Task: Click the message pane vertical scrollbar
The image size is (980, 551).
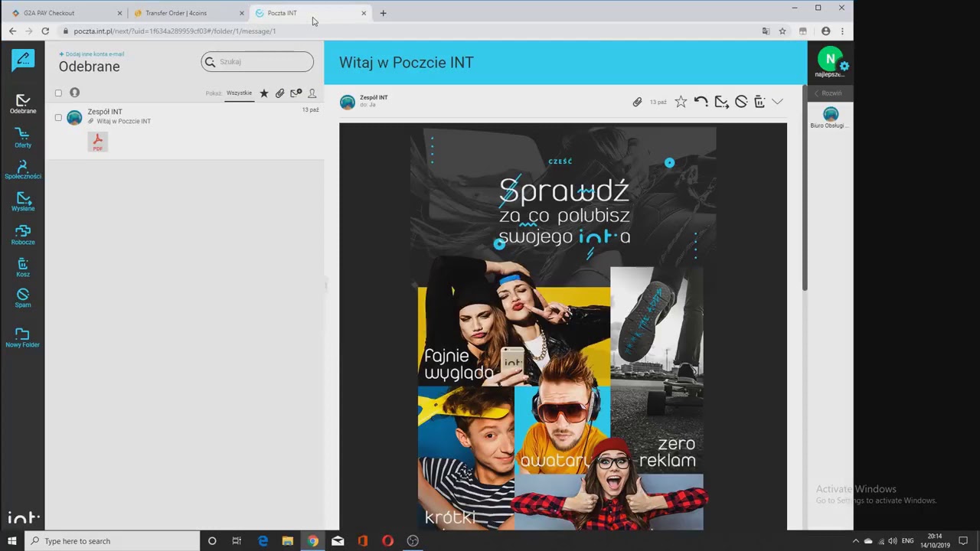Action: tap(804, 187)
